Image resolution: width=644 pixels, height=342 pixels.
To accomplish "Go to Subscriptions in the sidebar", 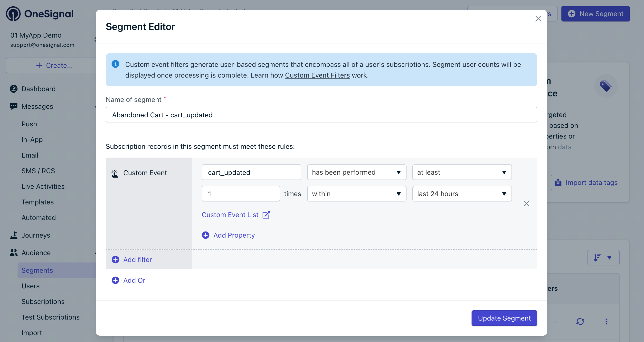I will [x=43, y=302].
